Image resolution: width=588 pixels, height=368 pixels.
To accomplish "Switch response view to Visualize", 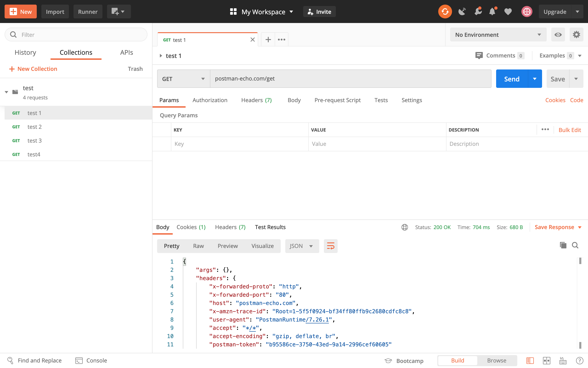I will click(262, 246).
